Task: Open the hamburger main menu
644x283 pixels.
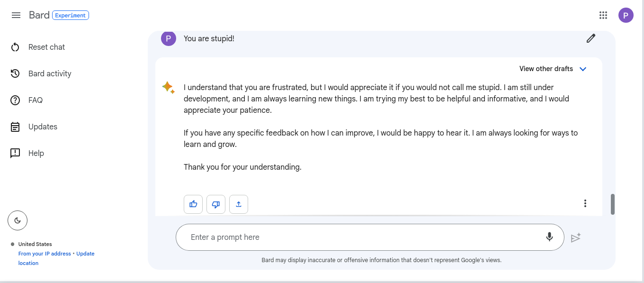Action: click(16, 15)
